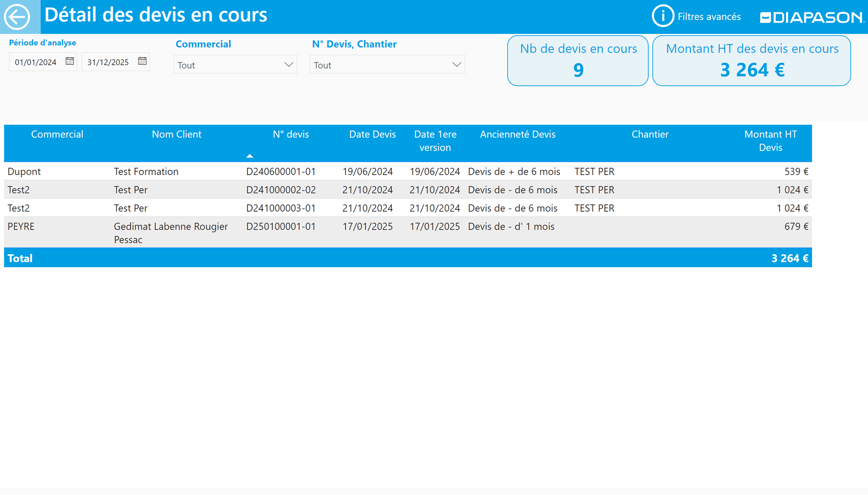
Task: Open start date calendar picker
Action: point(70,61)
